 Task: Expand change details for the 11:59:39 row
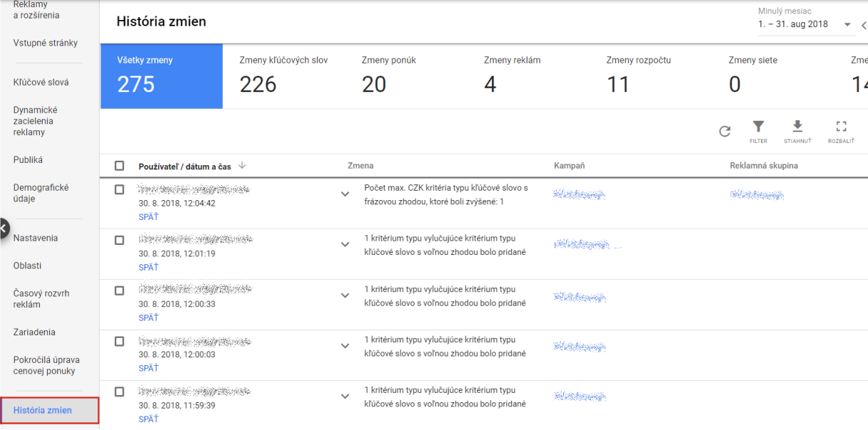coord(345,397)
